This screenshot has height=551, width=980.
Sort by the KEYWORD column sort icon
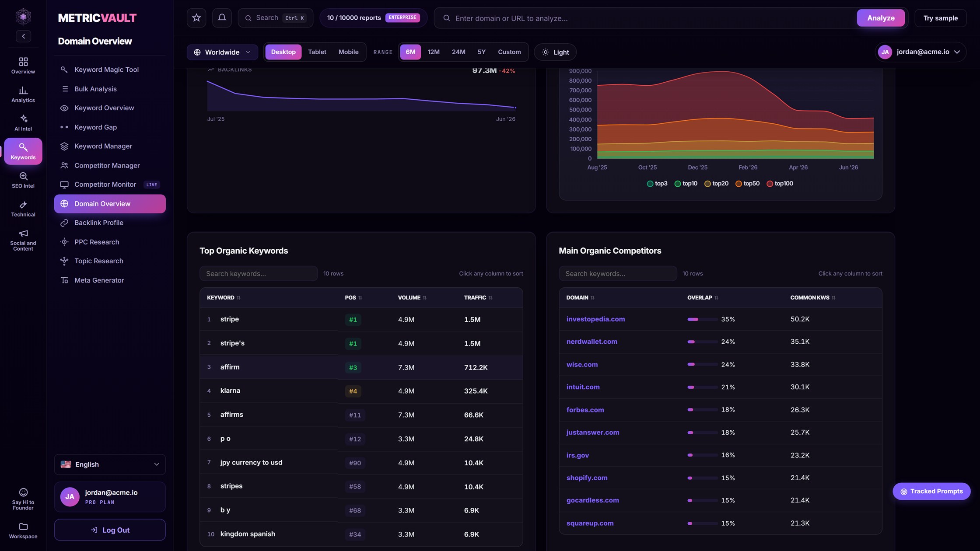[238, 298]
